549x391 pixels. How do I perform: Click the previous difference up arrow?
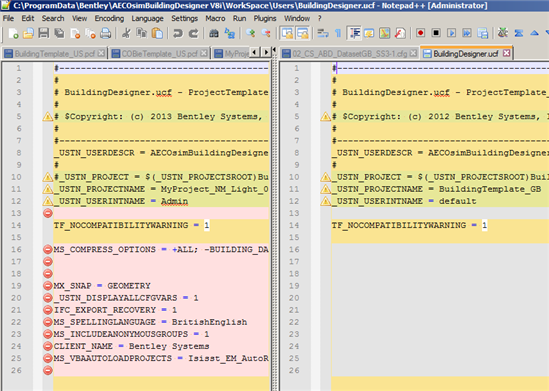point(534,33)
